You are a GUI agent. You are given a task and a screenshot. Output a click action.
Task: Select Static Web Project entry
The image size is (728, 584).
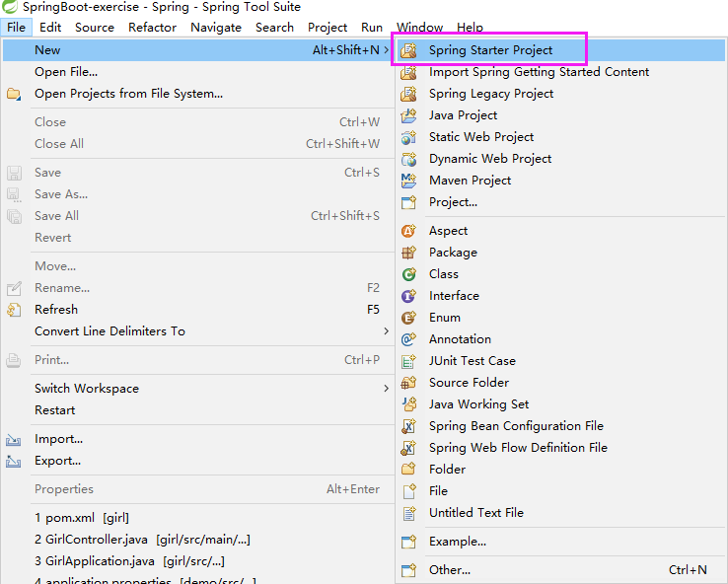pos(561,137)
